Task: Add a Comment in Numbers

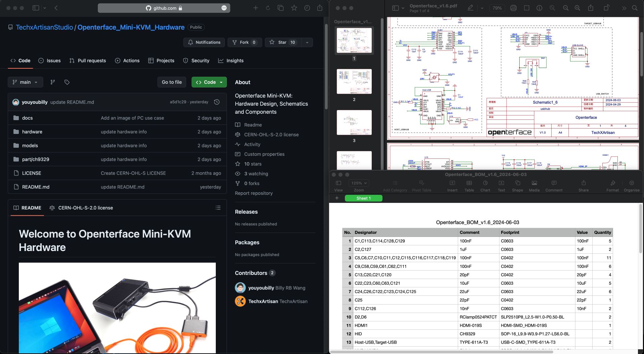Action: tap(554, 186)
